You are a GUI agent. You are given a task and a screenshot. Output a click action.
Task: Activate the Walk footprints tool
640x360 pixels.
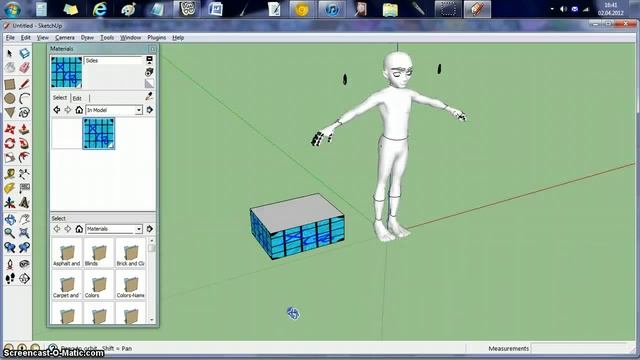tap(10, 279)
